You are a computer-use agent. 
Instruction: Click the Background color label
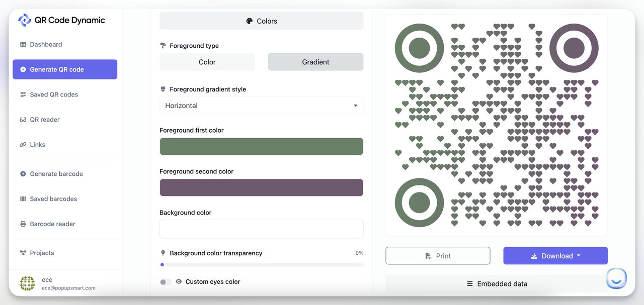click(x=185, y=213)
